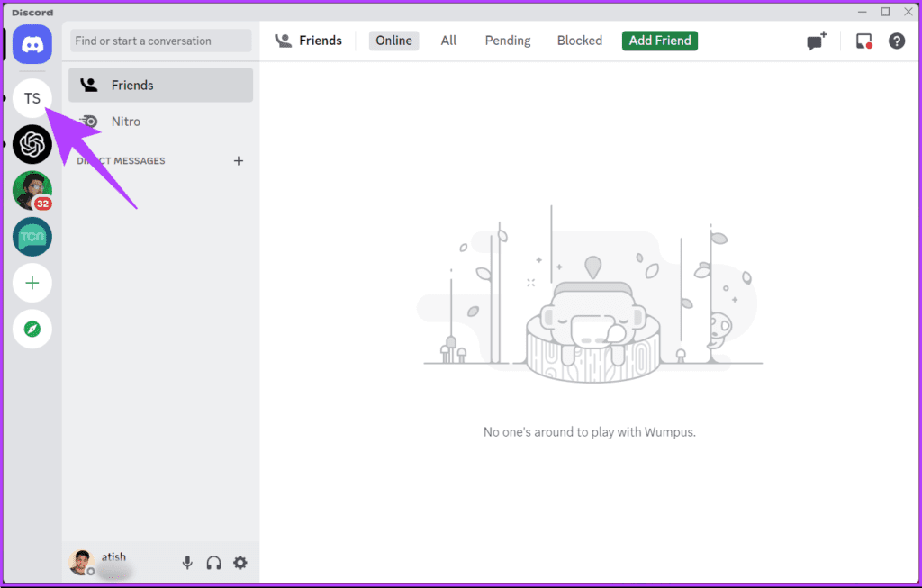Open the Discord home button
This screenshot has height=588, width=922.
click(x=32, y=44)
